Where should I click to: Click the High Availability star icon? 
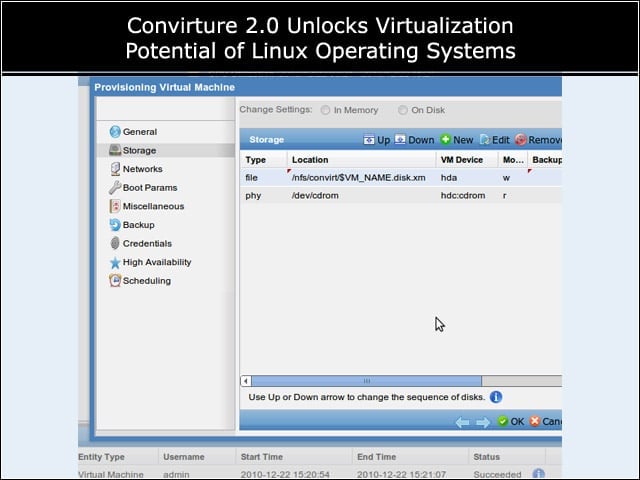[x=115, y=262]
